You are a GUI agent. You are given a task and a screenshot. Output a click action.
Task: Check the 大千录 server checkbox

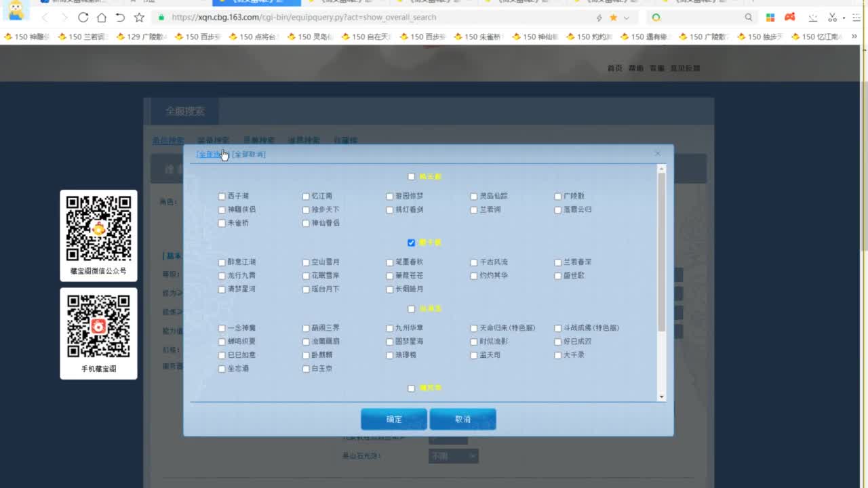(x=558, y=355)
